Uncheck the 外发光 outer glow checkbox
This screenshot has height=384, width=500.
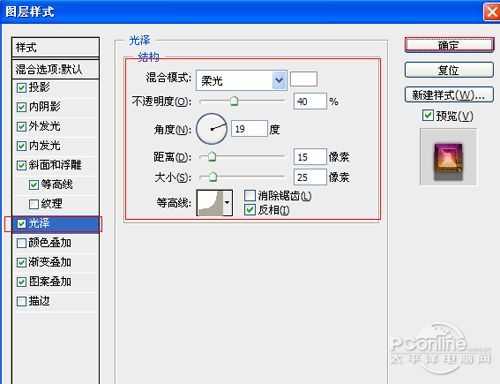coord(21,127)
